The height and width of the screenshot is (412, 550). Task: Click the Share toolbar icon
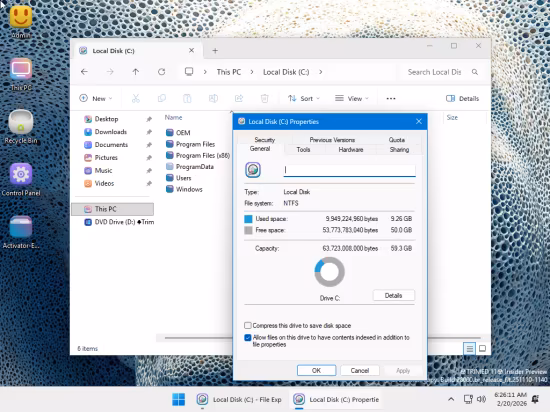click(x=239, y=99)
